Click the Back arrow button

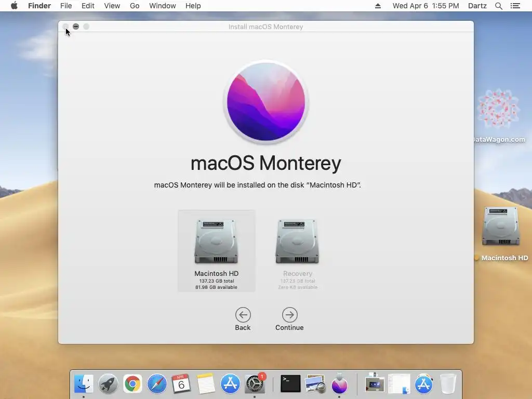(243, 315)
